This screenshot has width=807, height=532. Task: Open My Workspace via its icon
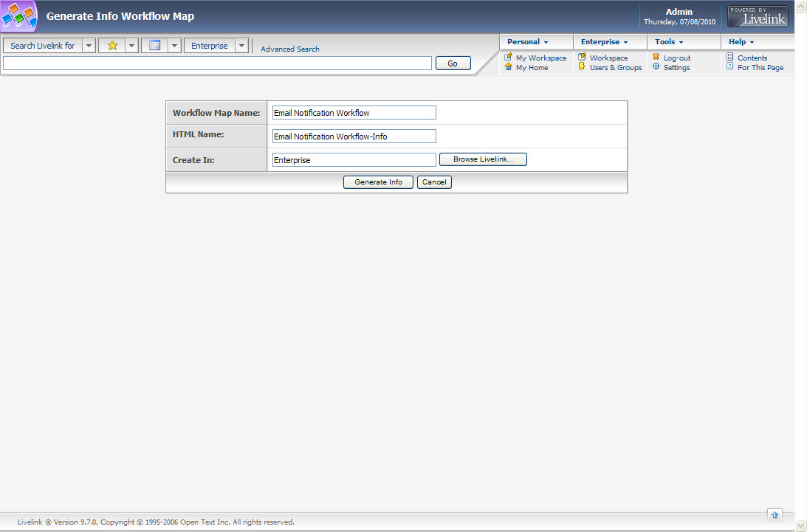(509, 58)
